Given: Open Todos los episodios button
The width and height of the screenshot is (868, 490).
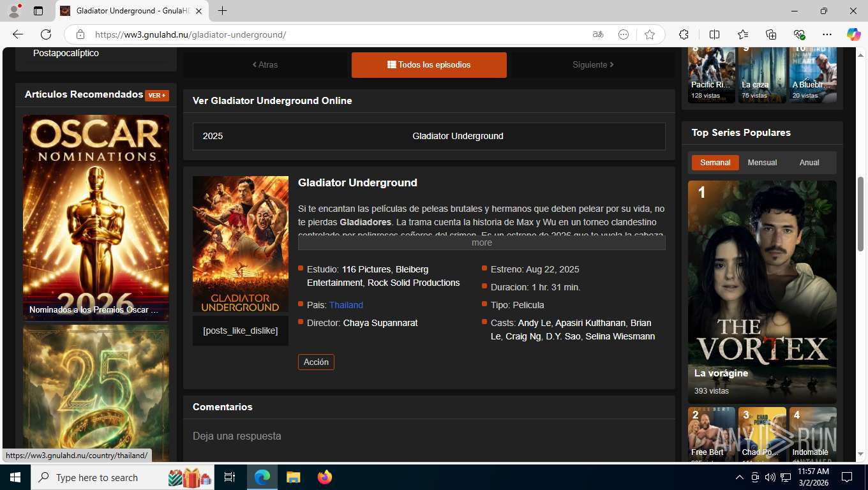Looking at the screenshot, I should pos(429,64).
